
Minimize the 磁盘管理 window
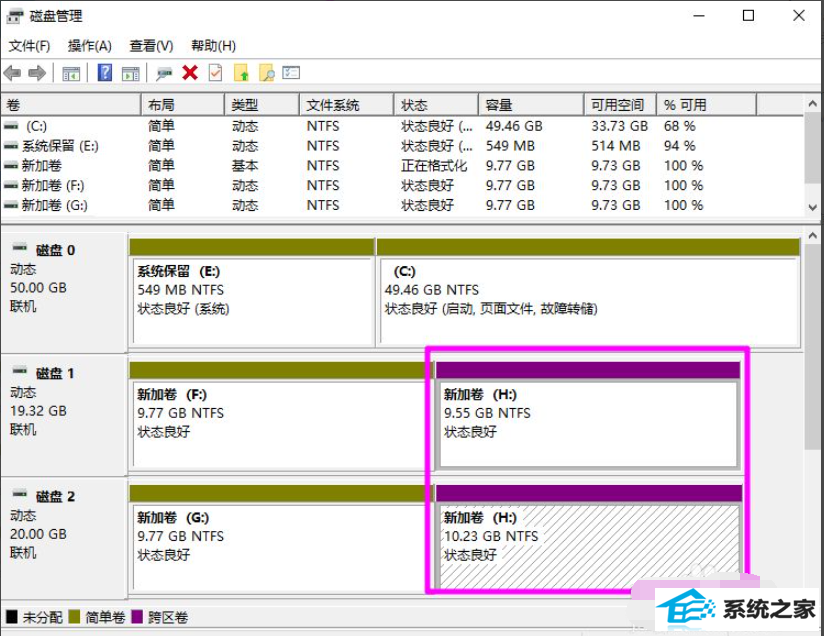click(x=699, y=16)
